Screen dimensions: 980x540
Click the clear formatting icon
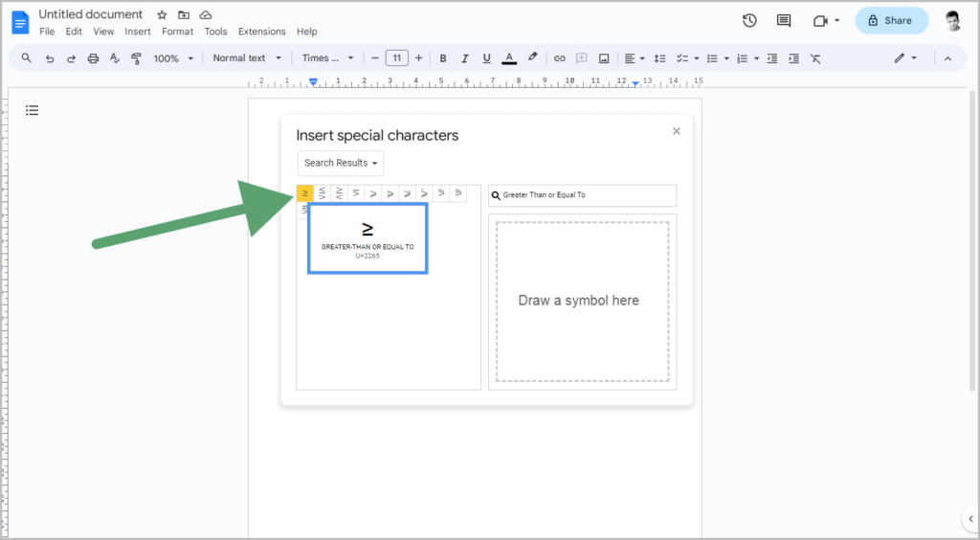pos(815,58)
